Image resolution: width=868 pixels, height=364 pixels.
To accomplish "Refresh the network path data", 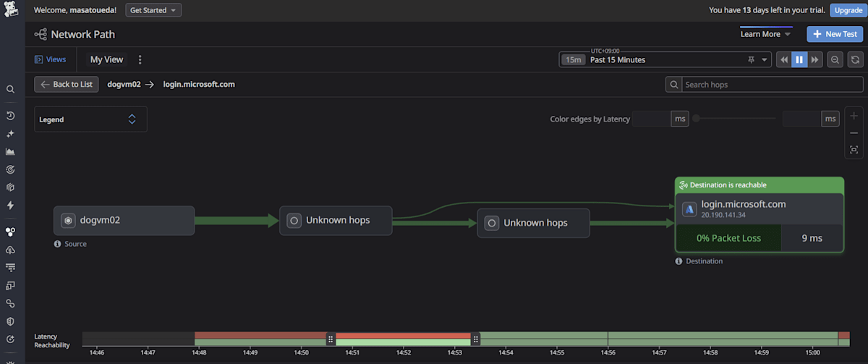I will (856, 59).
